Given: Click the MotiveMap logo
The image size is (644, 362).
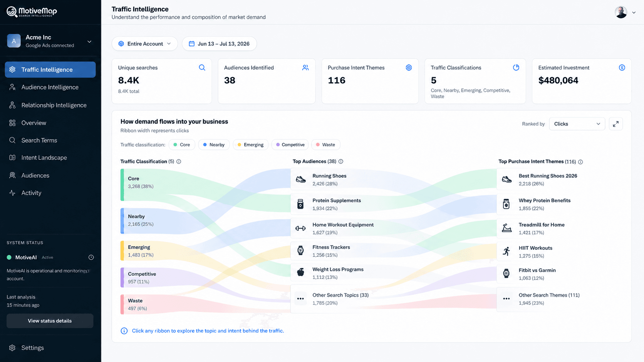Looking at the screenshot, I should tap(32, 12).
